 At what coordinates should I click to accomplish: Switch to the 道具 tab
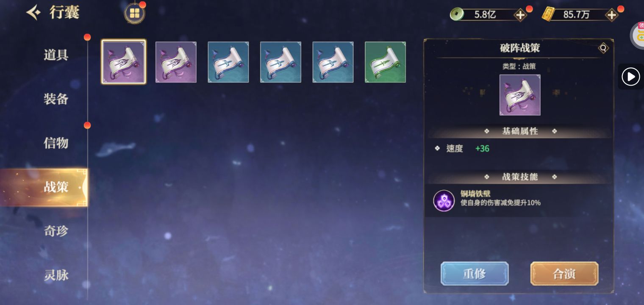coord(56,55)
